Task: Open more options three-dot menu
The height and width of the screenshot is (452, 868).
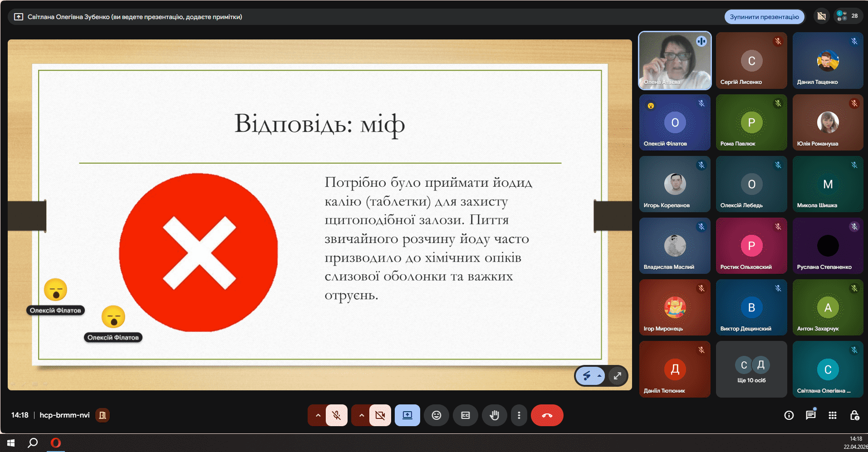Action: [519, 415]
